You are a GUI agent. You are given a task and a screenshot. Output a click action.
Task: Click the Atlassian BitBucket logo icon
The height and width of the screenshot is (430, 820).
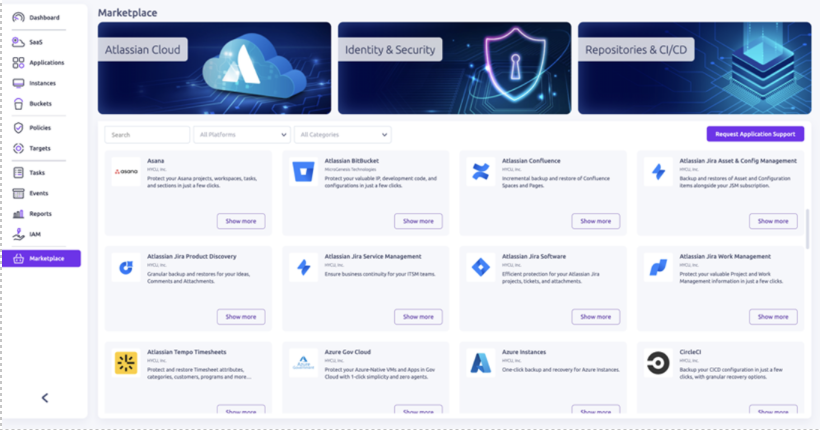[303, 172]
